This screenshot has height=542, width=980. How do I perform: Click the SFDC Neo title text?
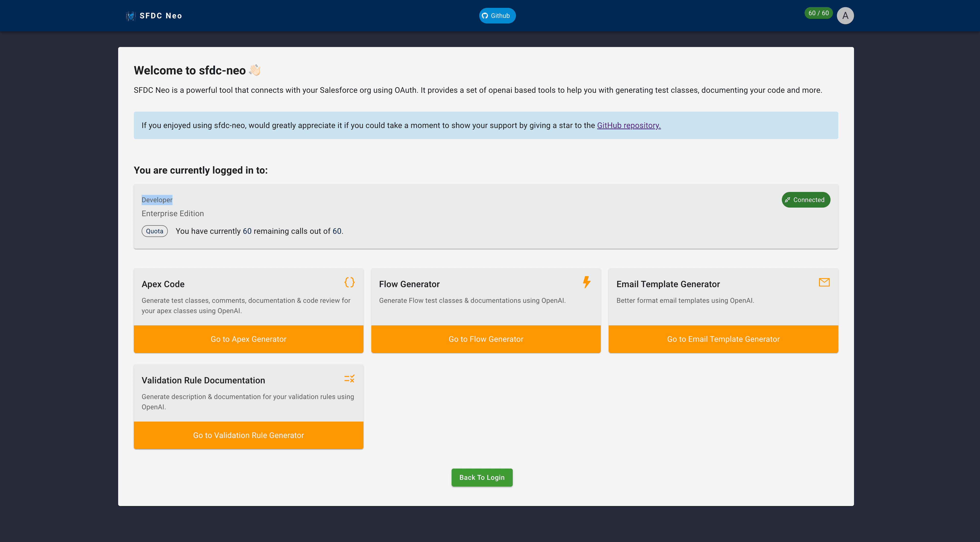[x=160, y=16]
